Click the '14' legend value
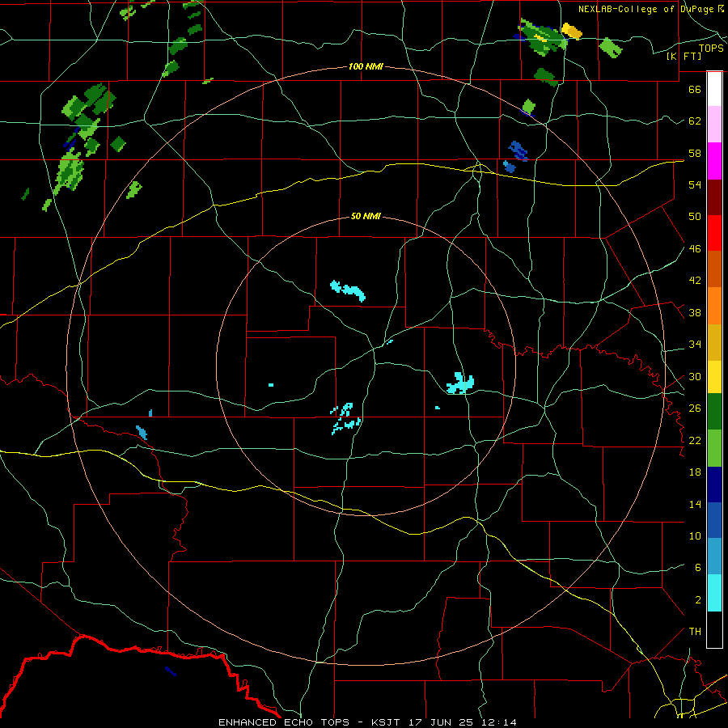The image size is (728, 728). [x=695, y=504]
